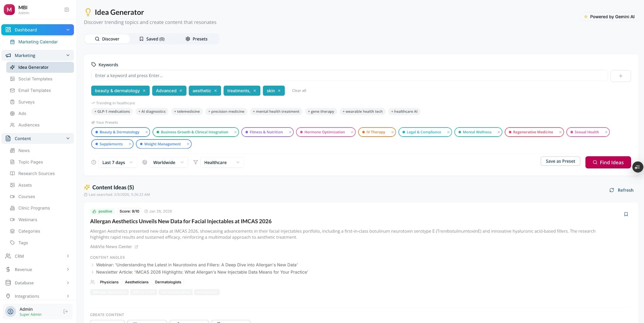Viewport: 644px width, 323px height.
Task: Select the Audiences icon in sidebar
Action: [12, 125]
